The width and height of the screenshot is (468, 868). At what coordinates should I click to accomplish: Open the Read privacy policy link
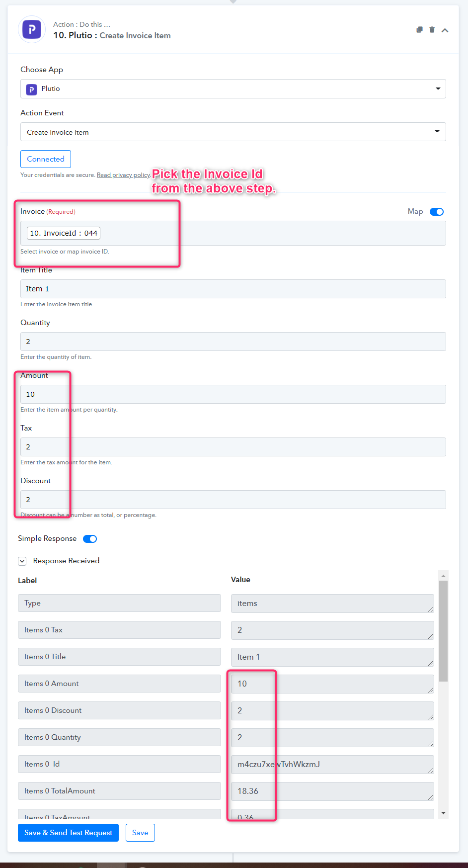[123, 175]
